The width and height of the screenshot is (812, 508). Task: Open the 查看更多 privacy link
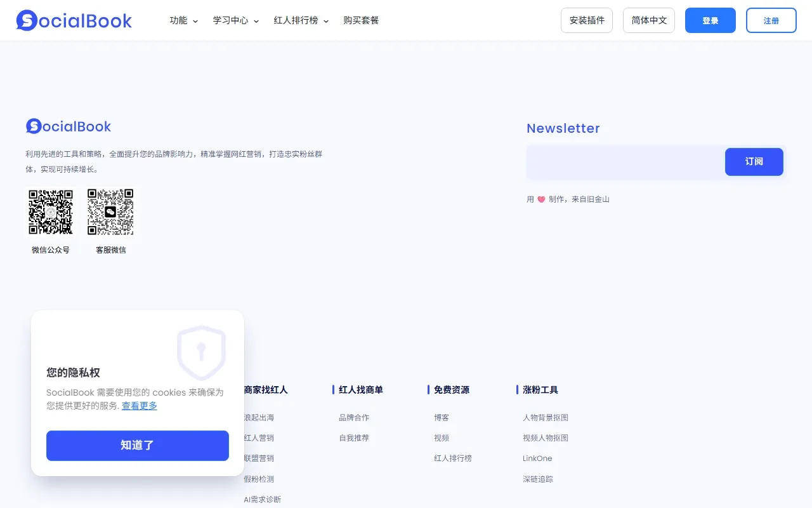140,406
